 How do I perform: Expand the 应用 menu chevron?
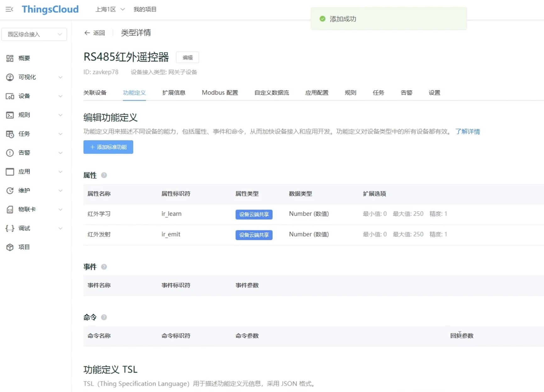60,171
